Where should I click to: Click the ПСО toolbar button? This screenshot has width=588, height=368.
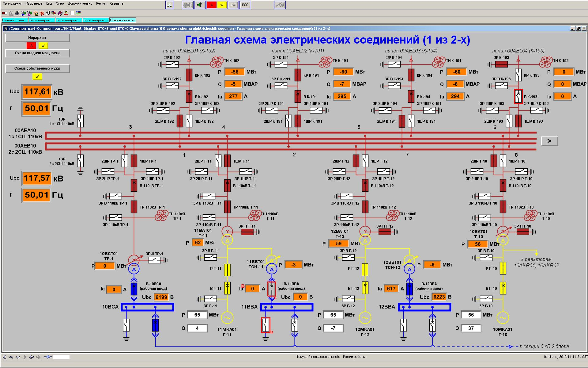[x=245, y=5]
